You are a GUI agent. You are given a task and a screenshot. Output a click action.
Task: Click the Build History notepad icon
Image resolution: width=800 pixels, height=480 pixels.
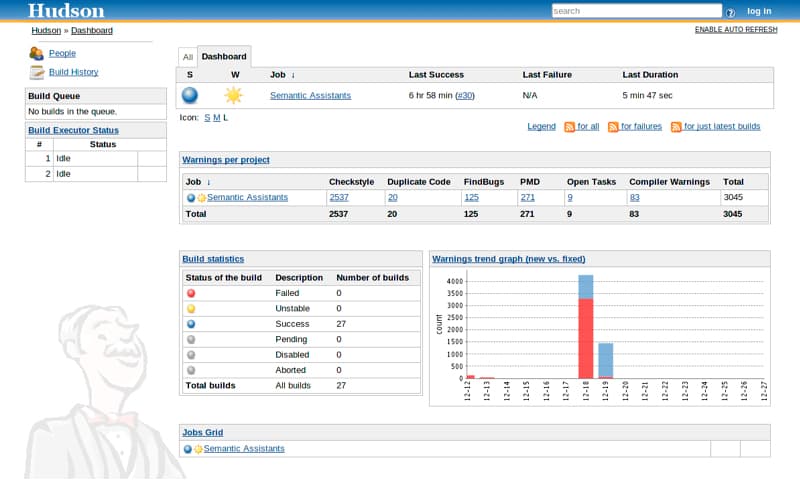pos(37,72)
